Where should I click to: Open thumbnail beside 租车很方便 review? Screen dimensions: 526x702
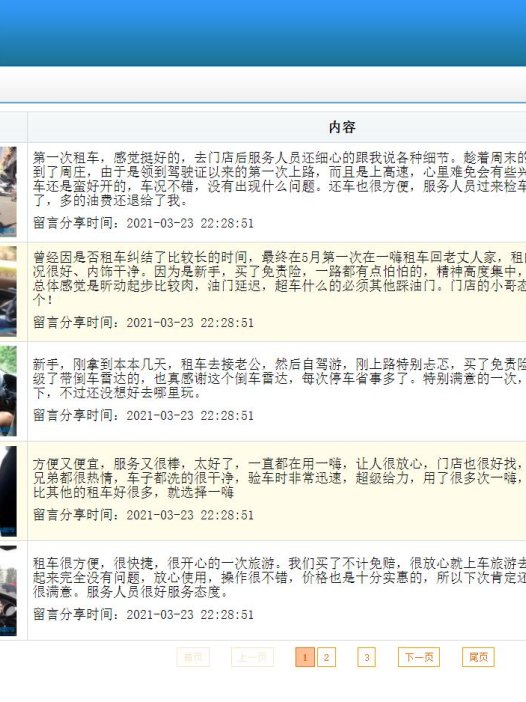[x=8, y=591]
